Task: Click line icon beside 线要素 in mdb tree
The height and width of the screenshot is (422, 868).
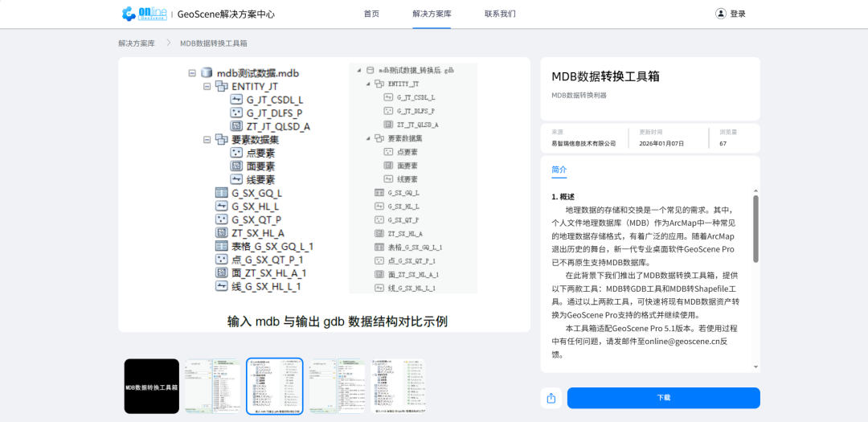Action: [236, 179]
